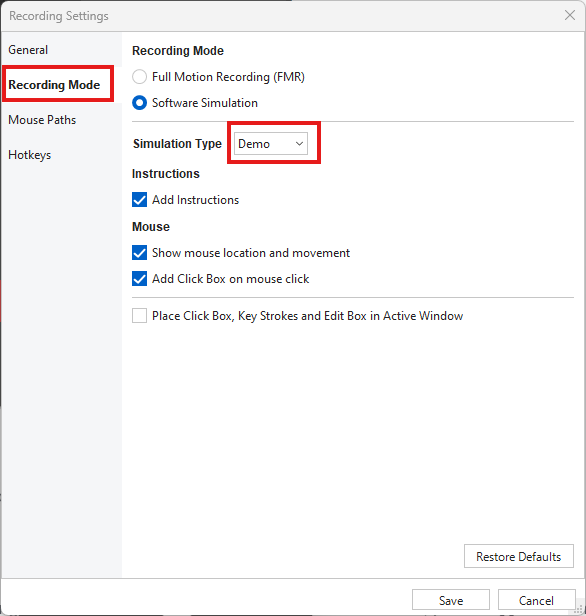Close the Recording Settings dialog
Screen dimensions: 586x616
(x=570, y=15)
